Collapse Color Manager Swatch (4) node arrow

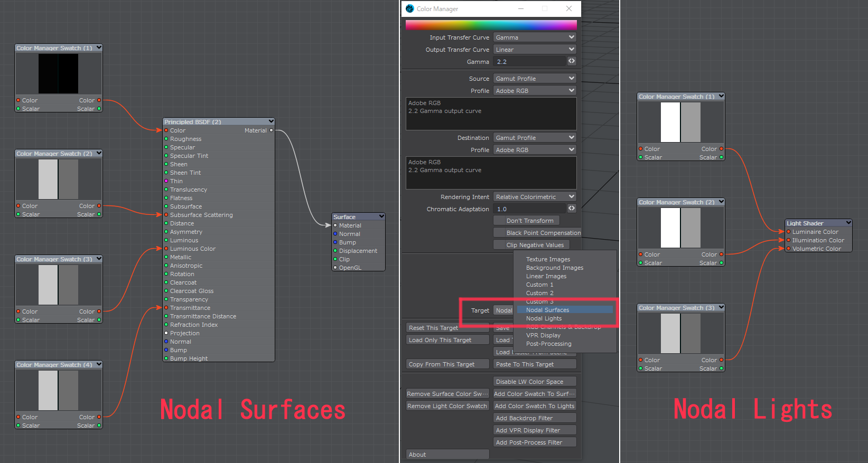coord(99,364)
